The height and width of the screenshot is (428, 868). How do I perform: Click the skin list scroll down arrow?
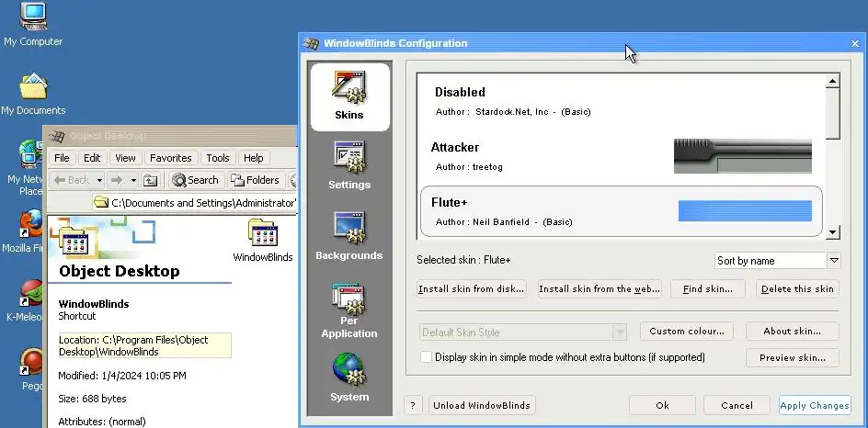[x=832, y=232]
